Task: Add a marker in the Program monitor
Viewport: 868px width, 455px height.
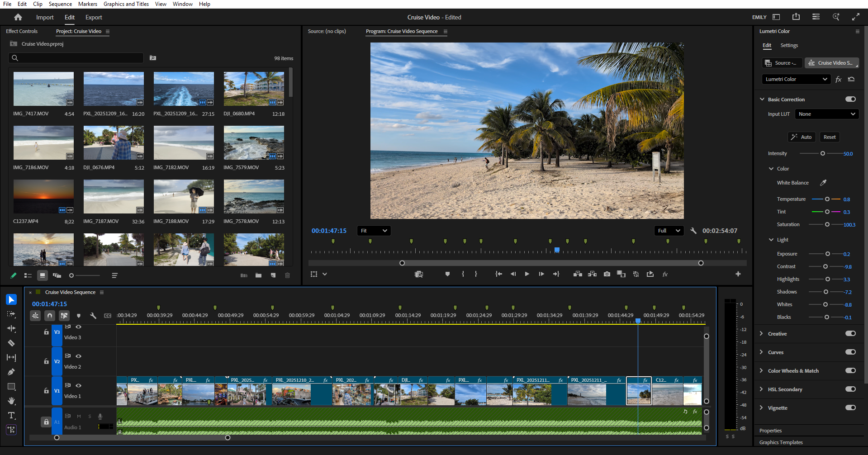Action: click(x=447, y=274)
